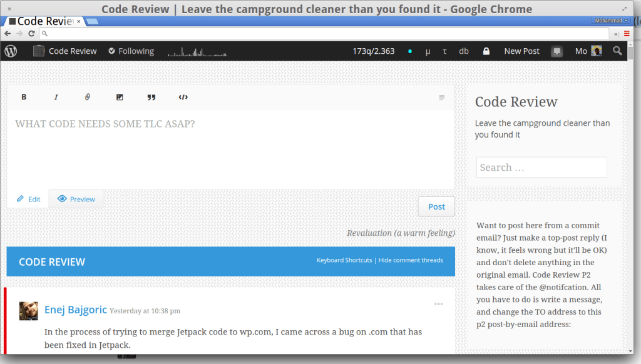
Task: Switch to the Preview tab
Action: click(76, 199)
